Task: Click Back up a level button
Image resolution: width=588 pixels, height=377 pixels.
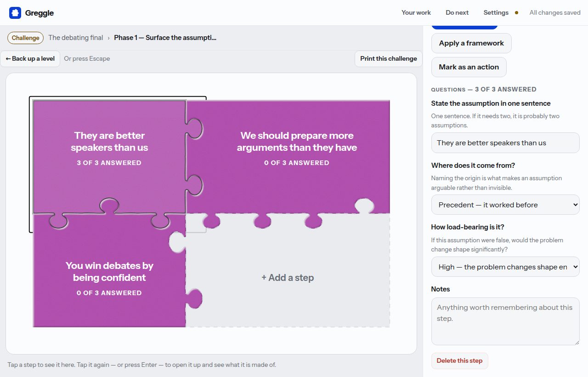Action: point(30,58)
